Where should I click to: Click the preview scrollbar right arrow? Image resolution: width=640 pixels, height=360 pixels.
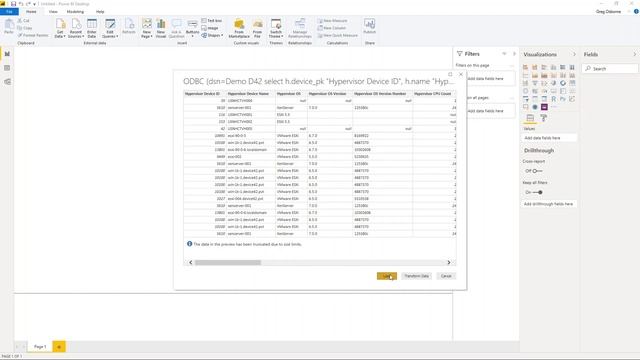(x=449, y=262)
